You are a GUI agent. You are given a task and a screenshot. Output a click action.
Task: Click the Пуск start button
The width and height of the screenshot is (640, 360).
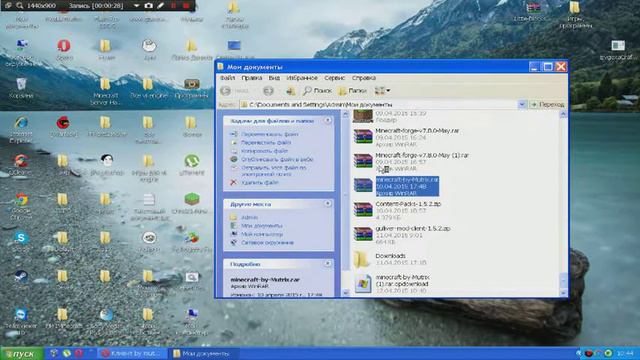tap(21, 353)
